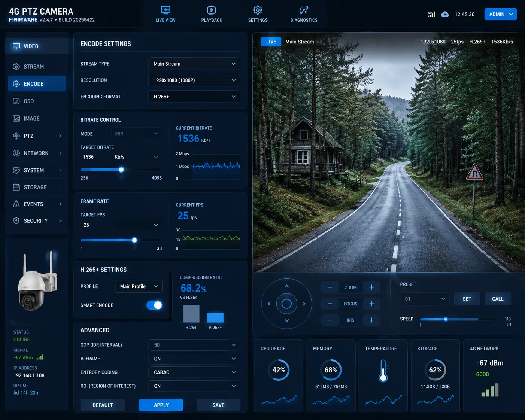Image resolution: width=525 pixels, height=420 pixels.
Task: Go to the Diagnostics tab
Action: click(x=304, y=14)
